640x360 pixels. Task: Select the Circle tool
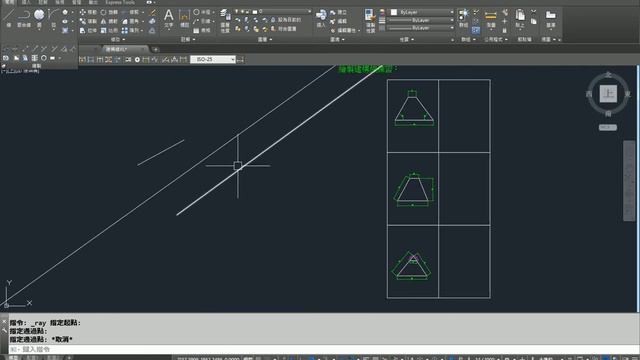[39, 17]
